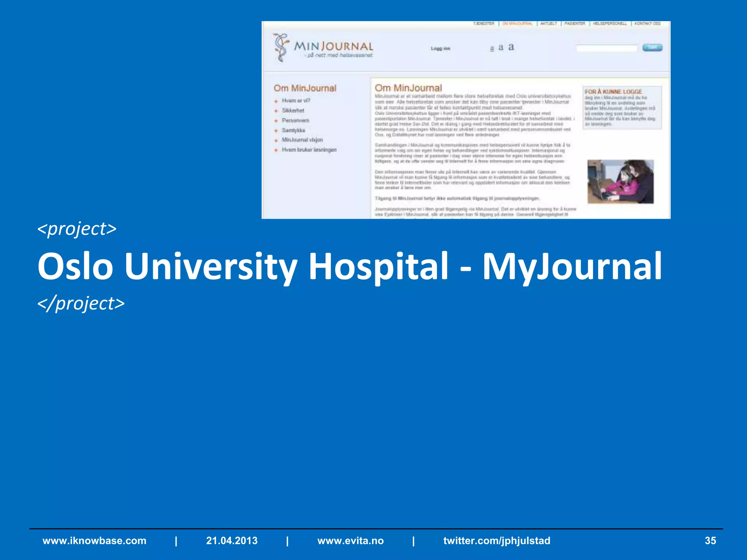The image size is (747, 560).
Task: Open the 'Hvem er vi?' sidebar link
Action: tap(296, 101)
